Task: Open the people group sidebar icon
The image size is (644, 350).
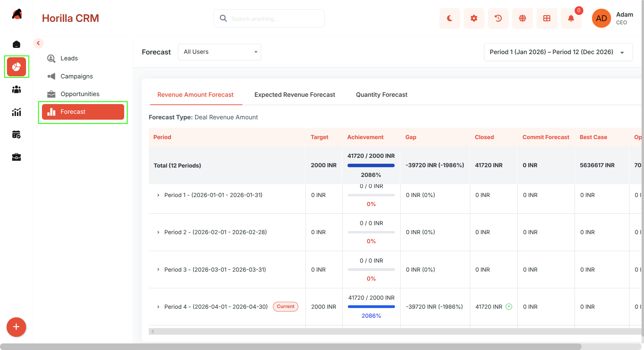Action: click(x=16, y=89)
